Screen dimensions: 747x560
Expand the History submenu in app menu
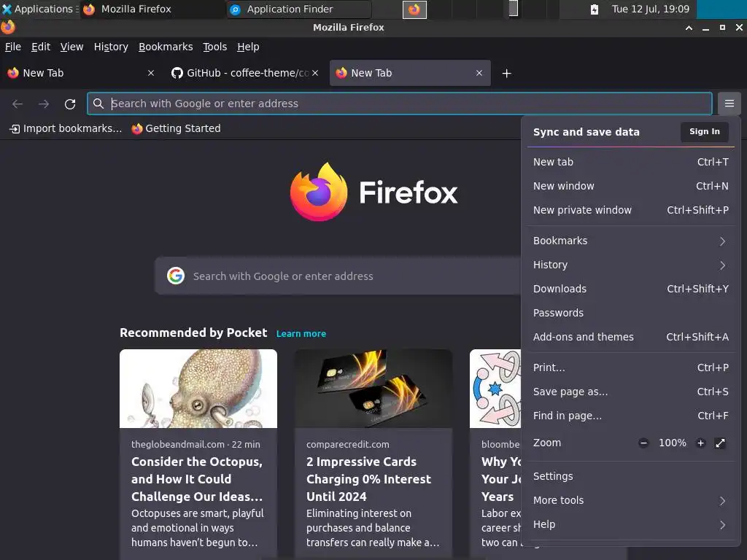pyautogui.click(x=631, y=265)
